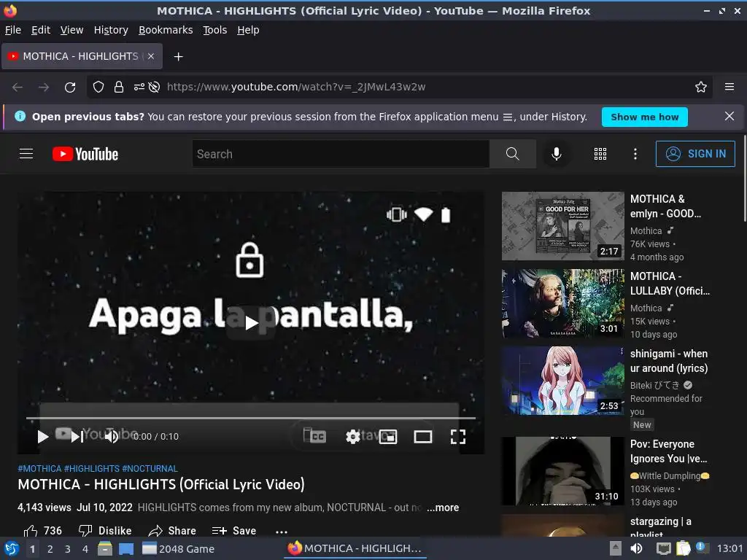This screenshot has width=747, height=560.
Task: Like the video with 736 likes
Action: click(x=43, y=531)
